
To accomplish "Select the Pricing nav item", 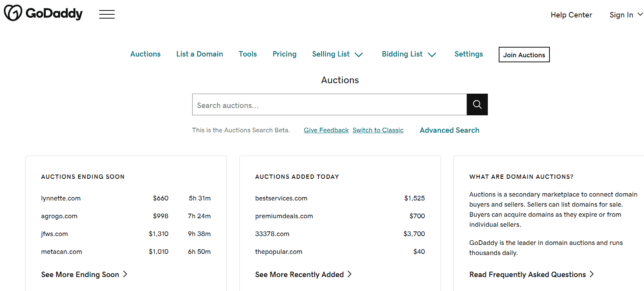I will (x=284, y=54).
